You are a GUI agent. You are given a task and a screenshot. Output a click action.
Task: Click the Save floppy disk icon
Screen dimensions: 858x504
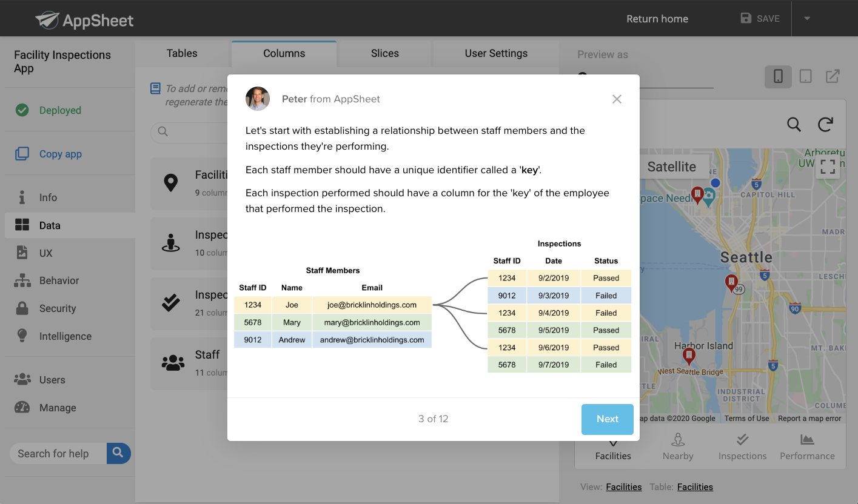click(746, 18)
